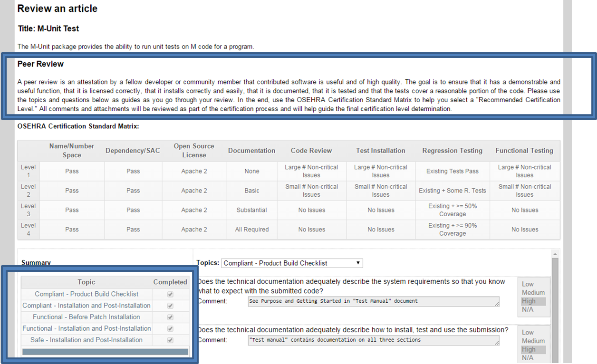Image resolution: width=597 pixels, height=364 pixels.
Task: Toggle the Compliant - Product Build Checklist completed checkbox
Action: (170, 294)
